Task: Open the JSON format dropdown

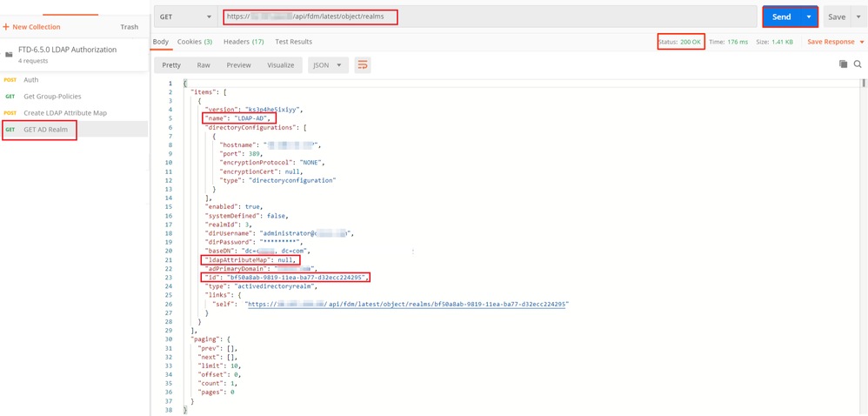Action: (x=329, y=65)
